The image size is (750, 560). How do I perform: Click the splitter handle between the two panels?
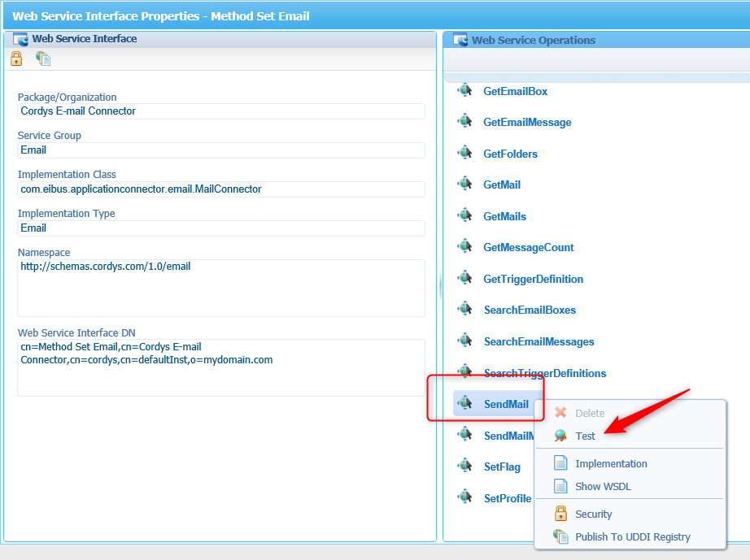440,286
